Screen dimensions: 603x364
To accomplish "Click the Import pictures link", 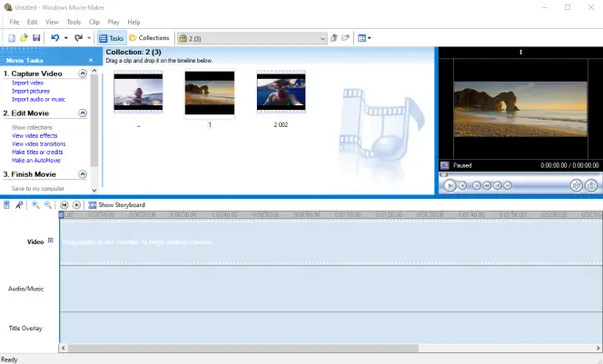I will [x=31, y=91].
